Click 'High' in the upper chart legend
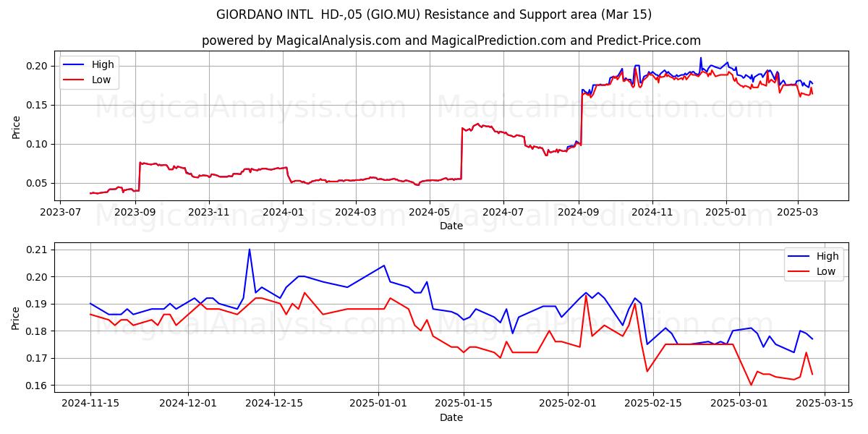Viewport: 868px width, 434px height. point(103,64)
